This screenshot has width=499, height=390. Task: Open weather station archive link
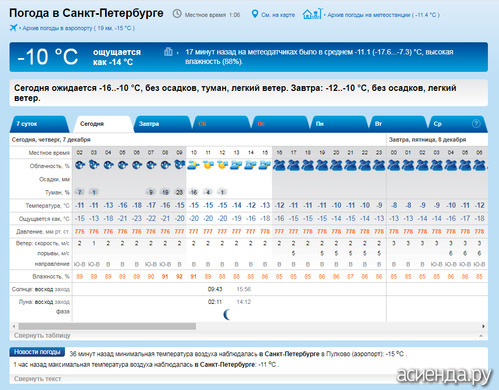pos(383,15)
